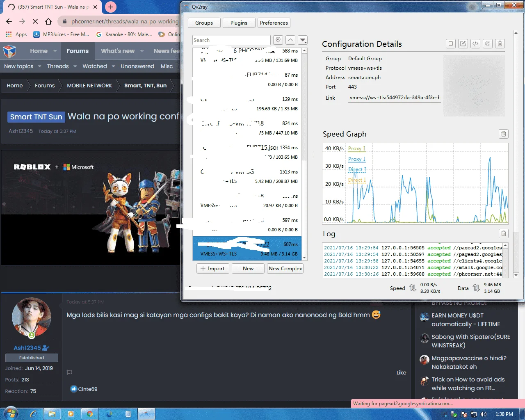Delete configuration using trash icon in Configuration Details
The image size is (525, 420).
500,43
